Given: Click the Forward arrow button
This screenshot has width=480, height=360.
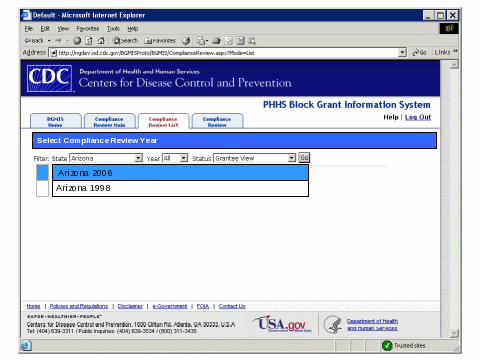Looking at the screenshot, I should click(x=58, y=41).
